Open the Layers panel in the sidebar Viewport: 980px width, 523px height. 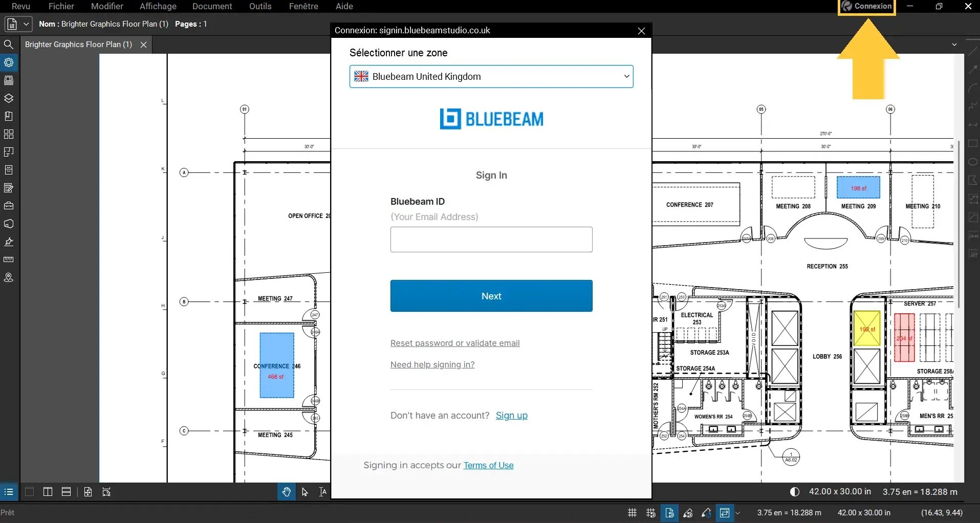[9, 98]
